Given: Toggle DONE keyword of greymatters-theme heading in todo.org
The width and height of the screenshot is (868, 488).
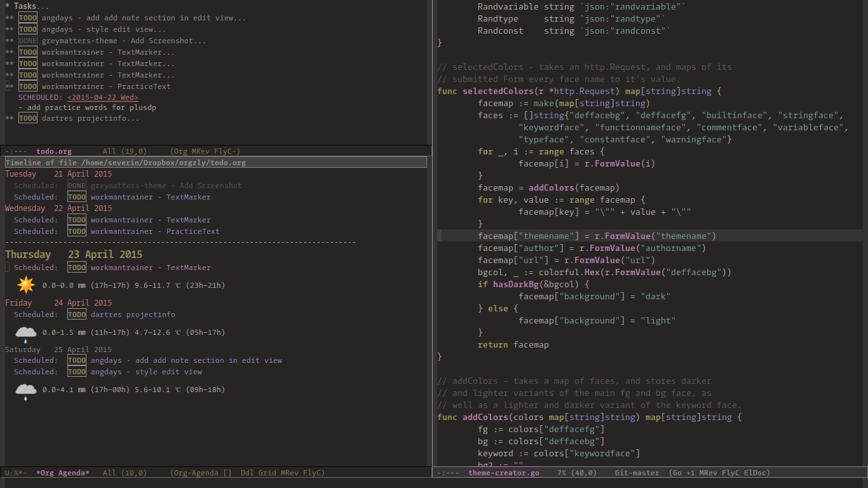Looking at the screenshot, I should pos(28,41).
